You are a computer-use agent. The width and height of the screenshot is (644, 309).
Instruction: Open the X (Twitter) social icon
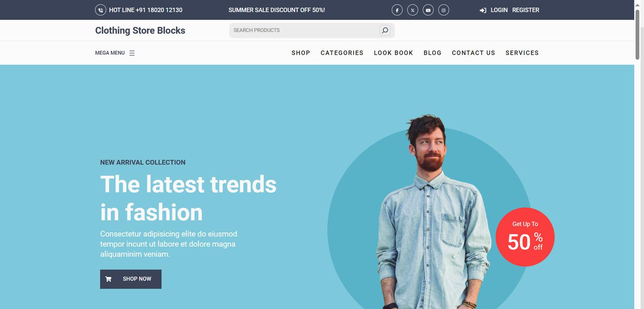coord(413,10)
